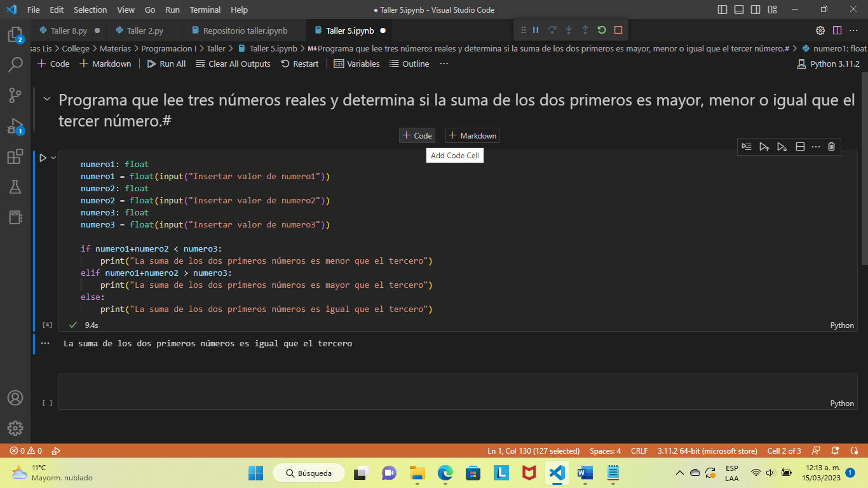The image size is (868, 488).
Task: Open the Testing panel icon in sidebar
Action: (x=15, y=187)
